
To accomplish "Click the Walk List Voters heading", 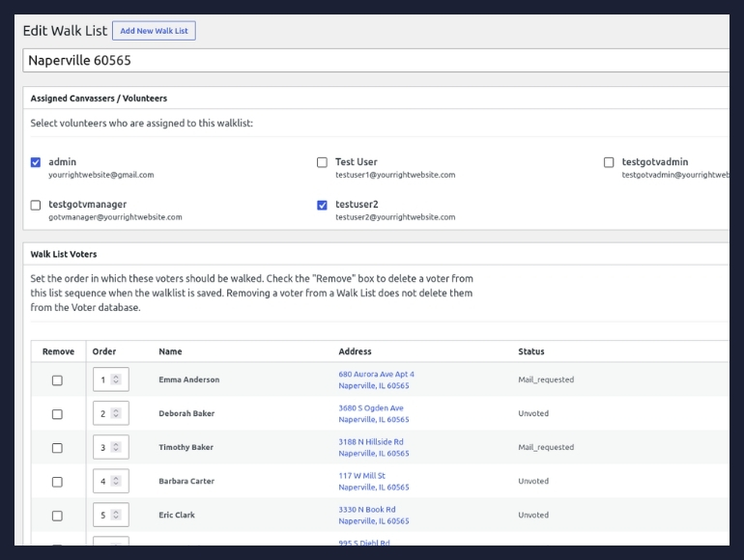I will pyautogui.click(x=64, y=254).
